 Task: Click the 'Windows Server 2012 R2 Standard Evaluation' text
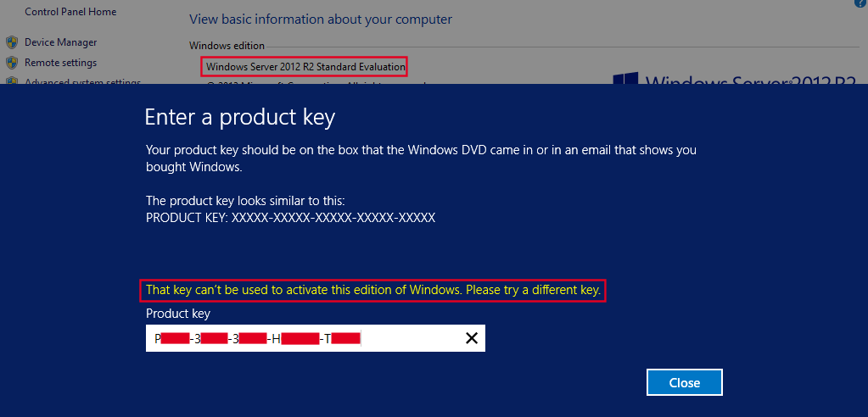[305, 67]
